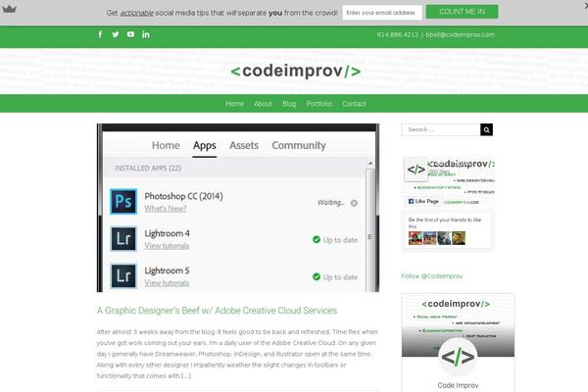
Task: Click the Lightroom 5 green checkmark icon
Action: coord(317,276)
